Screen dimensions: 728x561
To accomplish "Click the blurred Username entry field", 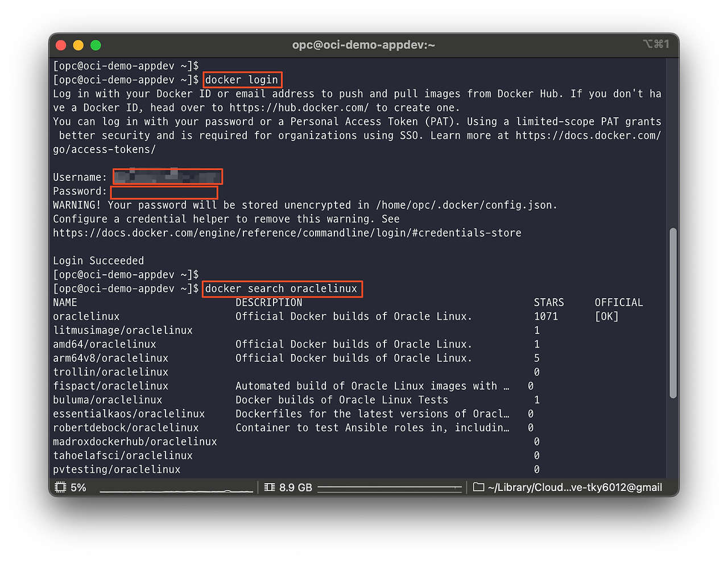I will pos(167,177).
